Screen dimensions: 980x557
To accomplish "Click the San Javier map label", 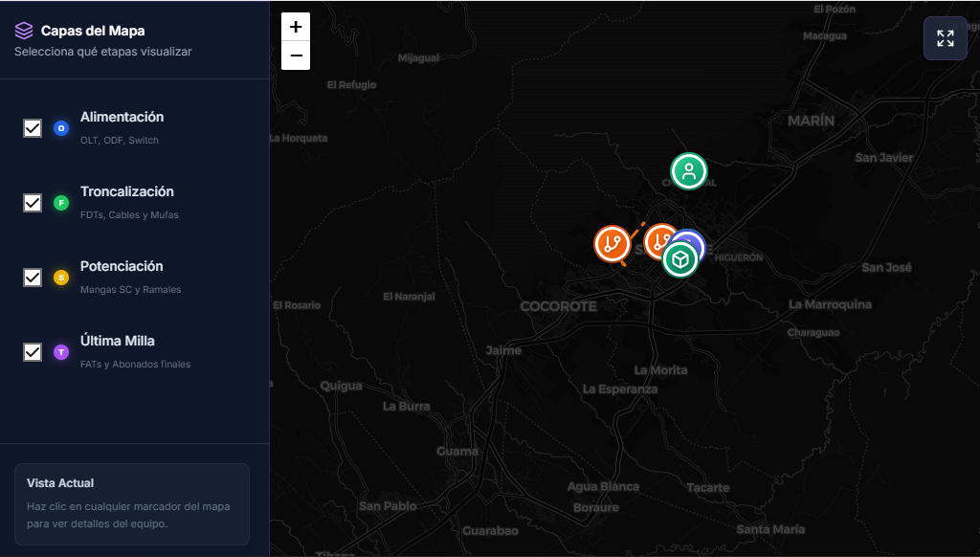I will point(883,158).
